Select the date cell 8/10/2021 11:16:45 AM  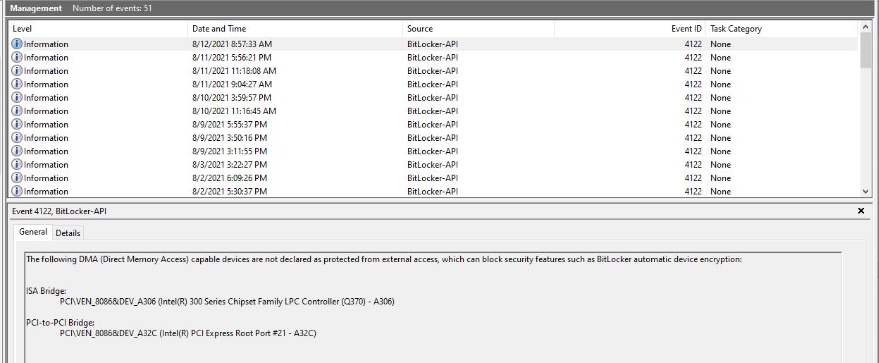coord(234,111)
